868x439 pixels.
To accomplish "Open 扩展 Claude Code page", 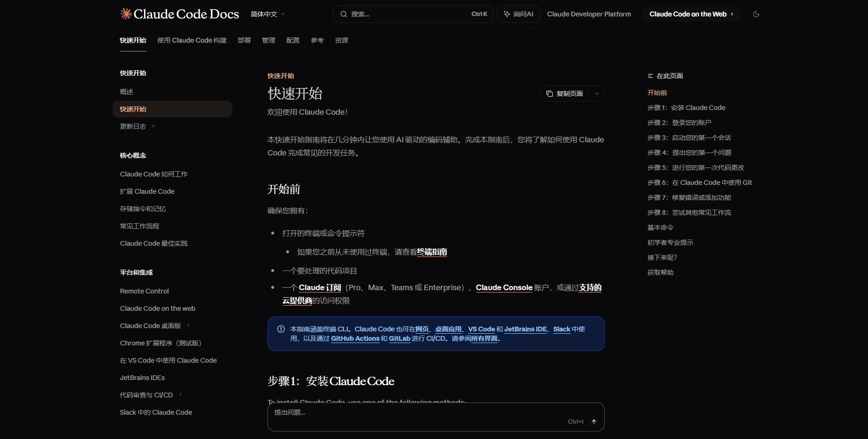I will pos(173,191).
